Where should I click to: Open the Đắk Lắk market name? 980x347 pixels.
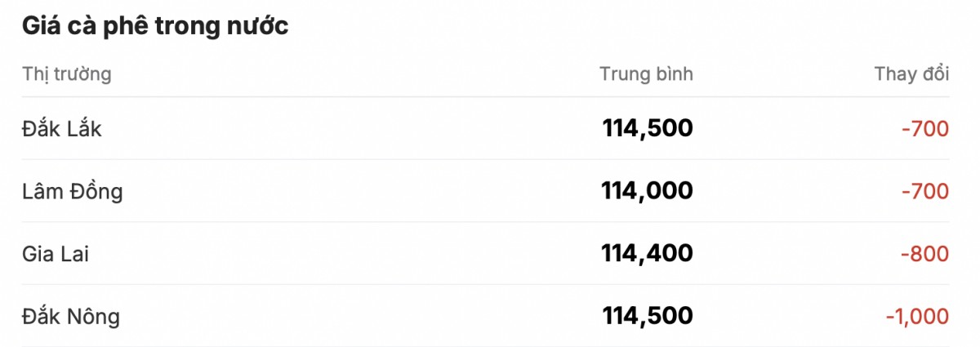point(62,128)
